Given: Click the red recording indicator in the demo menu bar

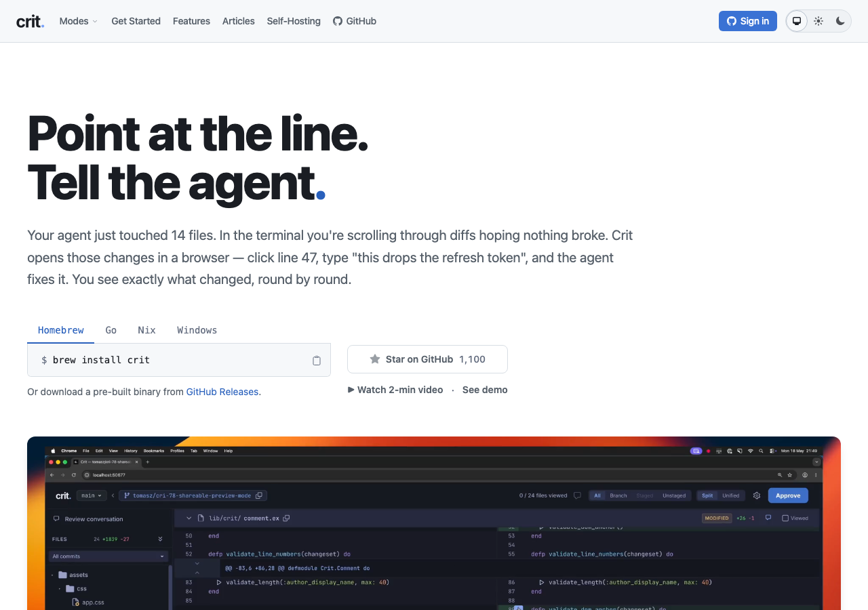Looking at the screenshot, I should [708, 451].
